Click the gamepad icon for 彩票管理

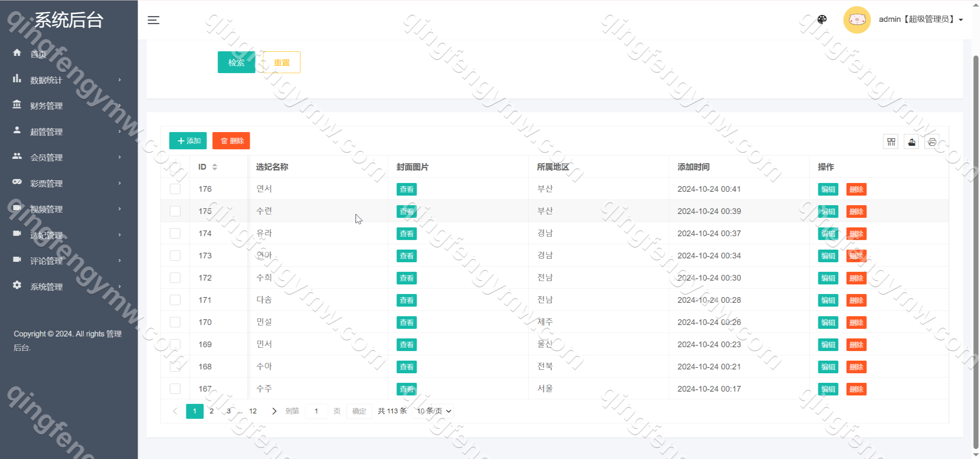pos(17,181)
